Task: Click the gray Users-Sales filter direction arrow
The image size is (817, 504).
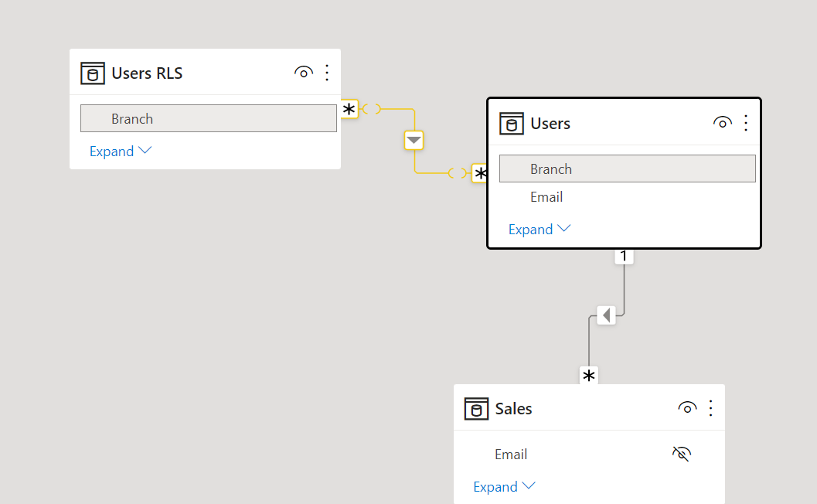Action: click(x=606, y=315)
